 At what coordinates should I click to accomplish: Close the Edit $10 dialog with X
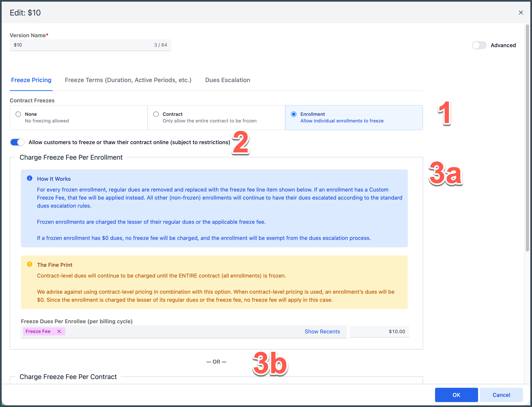tap(521, 13)
